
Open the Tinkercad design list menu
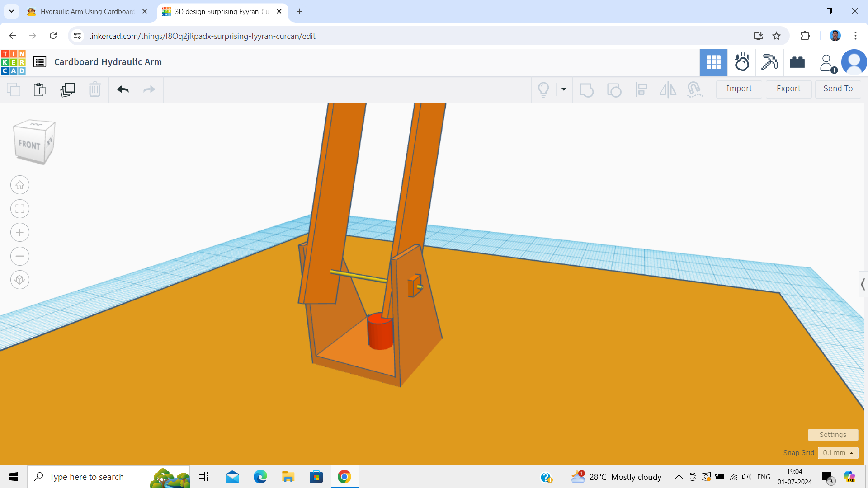(x=39, y=62)
